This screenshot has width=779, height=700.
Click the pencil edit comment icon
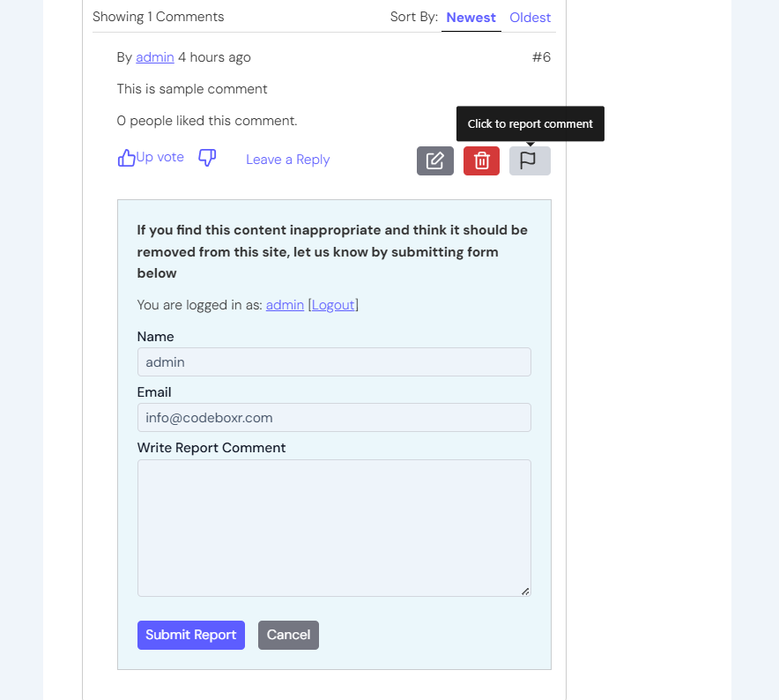pos(435,160)
